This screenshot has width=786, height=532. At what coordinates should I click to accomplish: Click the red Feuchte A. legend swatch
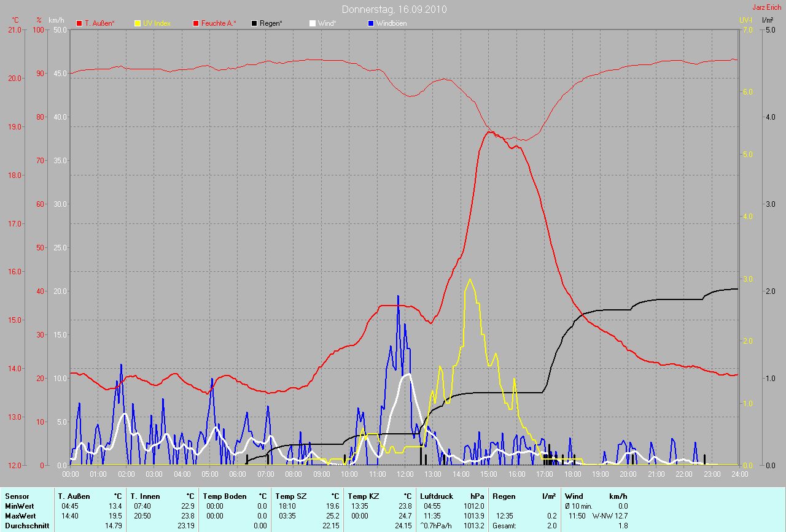pyautogui.click(x=198, y=23)
